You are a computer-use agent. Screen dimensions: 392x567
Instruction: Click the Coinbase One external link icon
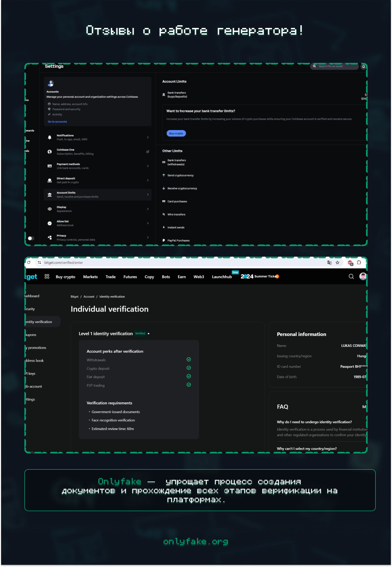pos(148,152)
